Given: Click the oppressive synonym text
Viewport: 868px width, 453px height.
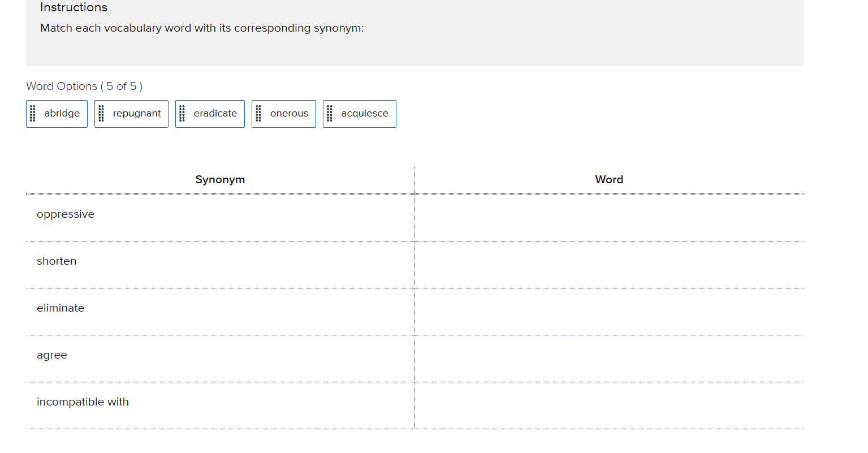Looking at the screenshot, I should (66, 214).
